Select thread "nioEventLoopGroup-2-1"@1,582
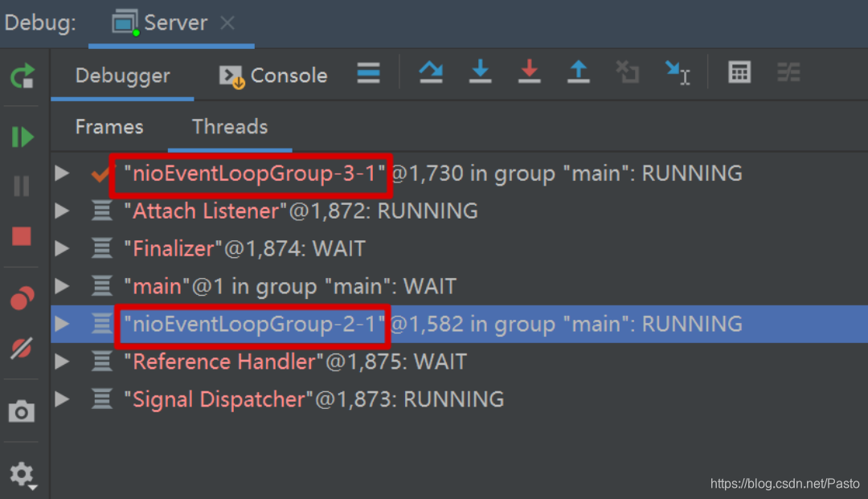The height and width of the screenshot is (499, 868). coord(460,324)
